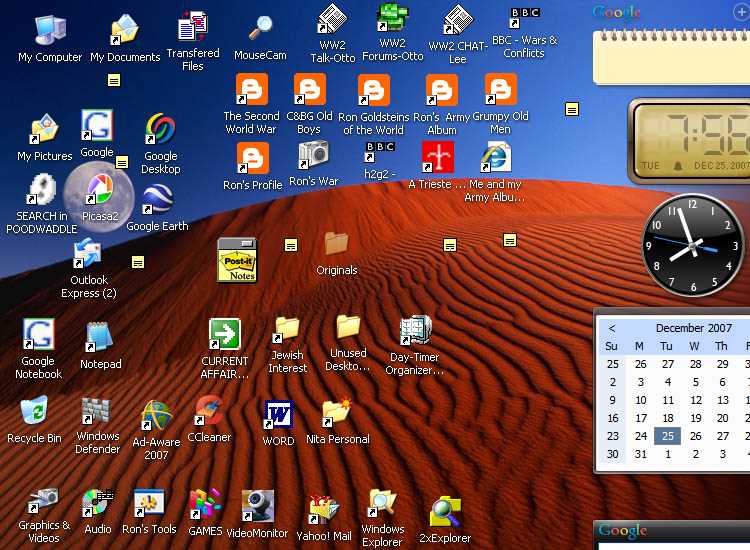Open the 2xExplorer file manager
The width and height of the screenshot is (750, 550).
[444, 511]
